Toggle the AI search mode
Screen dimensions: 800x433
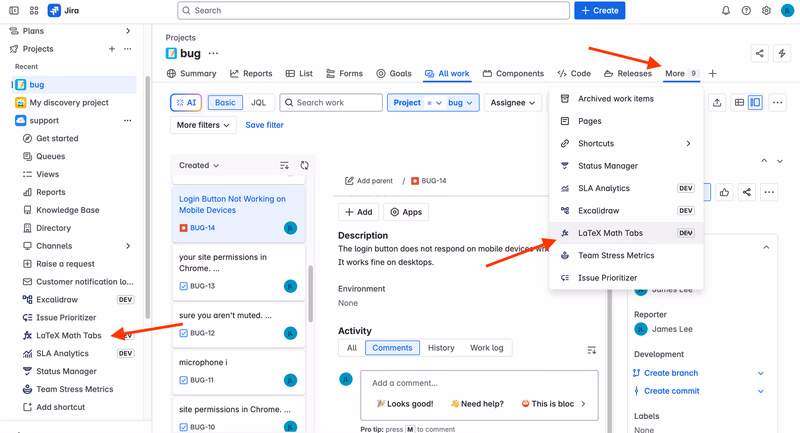coord(186,103)
